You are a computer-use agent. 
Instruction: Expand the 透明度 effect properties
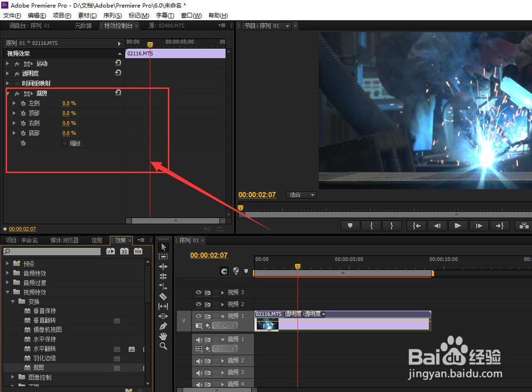coord(7,73)
